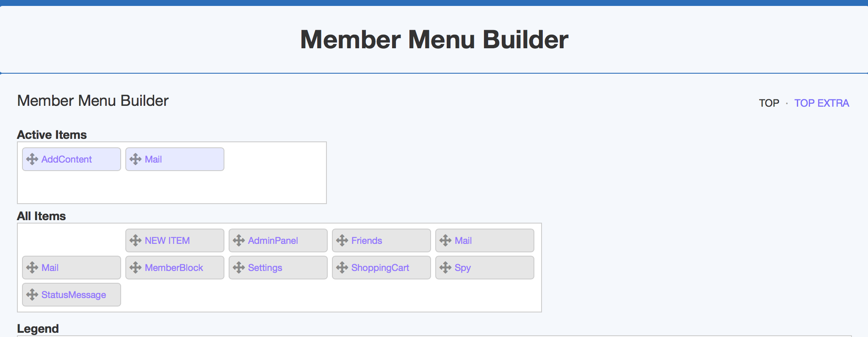
Task: Click the drag handle on StatusMessage
Action: pos(32,295)
